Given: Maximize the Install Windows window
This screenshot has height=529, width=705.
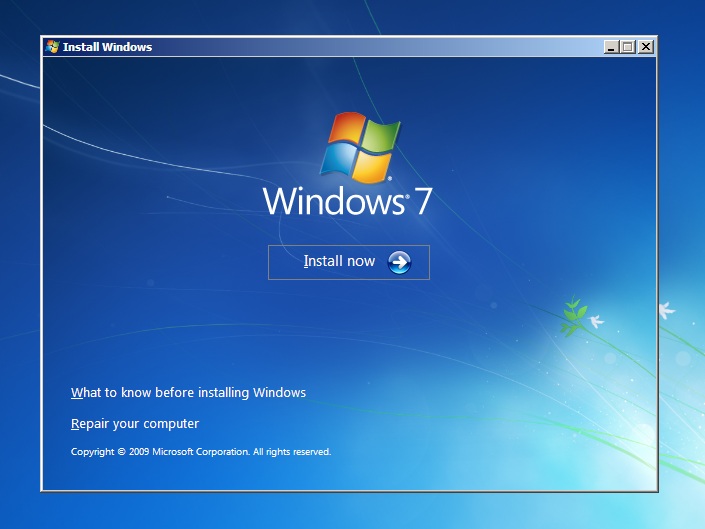Looking at the screenshot, I should pos(628,47).
